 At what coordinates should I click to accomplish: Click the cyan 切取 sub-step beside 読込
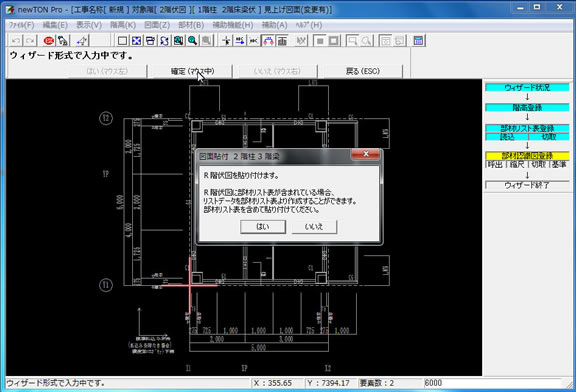pos(549,137)
